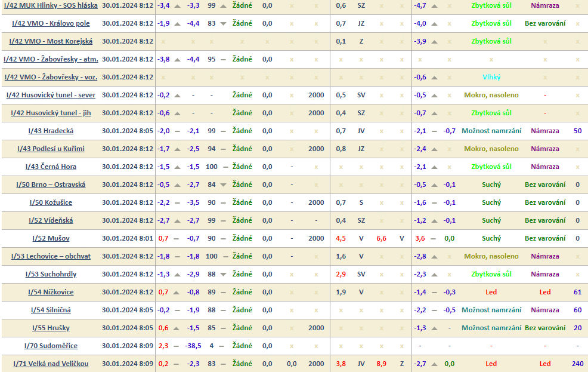Open the I/42 Husovický tunel - sever station
The width and height of the screenshot is (588, 372).
pos(51,95)
